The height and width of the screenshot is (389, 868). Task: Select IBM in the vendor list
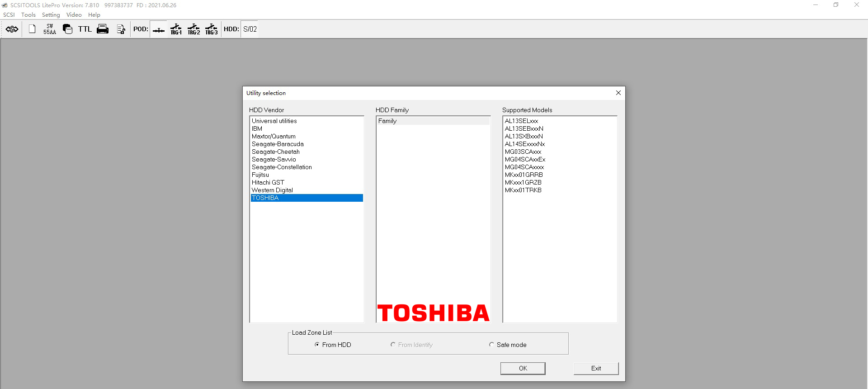(x=307, y=128)
